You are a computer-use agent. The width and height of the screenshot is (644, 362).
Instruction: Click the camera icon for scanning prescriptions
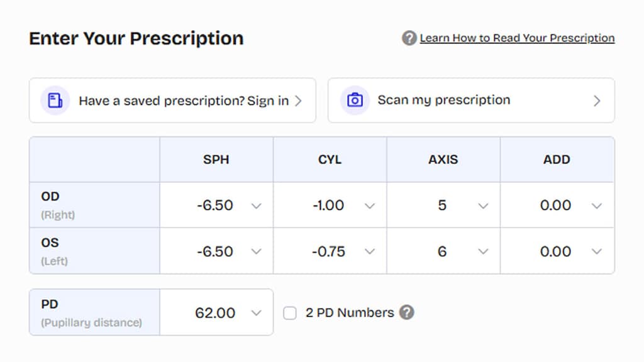coord(354,100)
